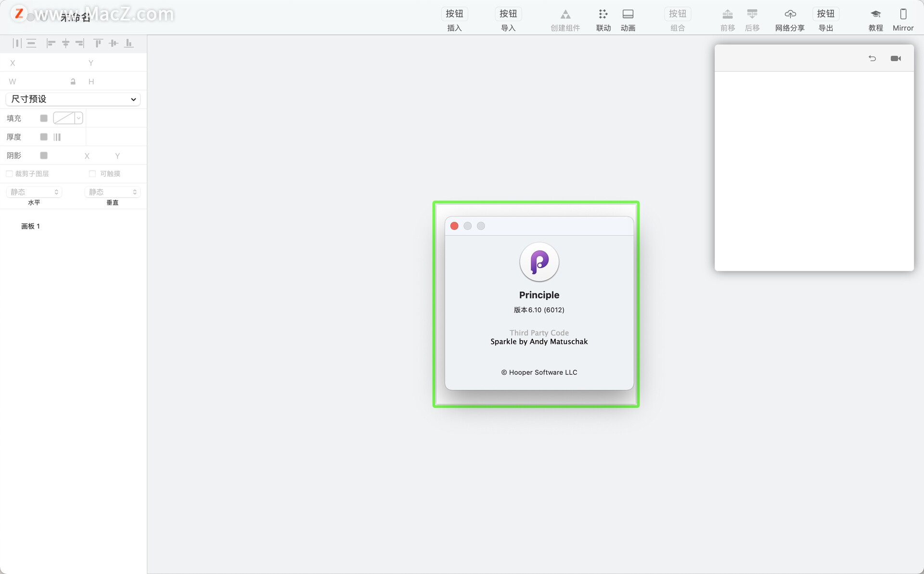Align selected layers to bottom edge

(x=129, y=43)
